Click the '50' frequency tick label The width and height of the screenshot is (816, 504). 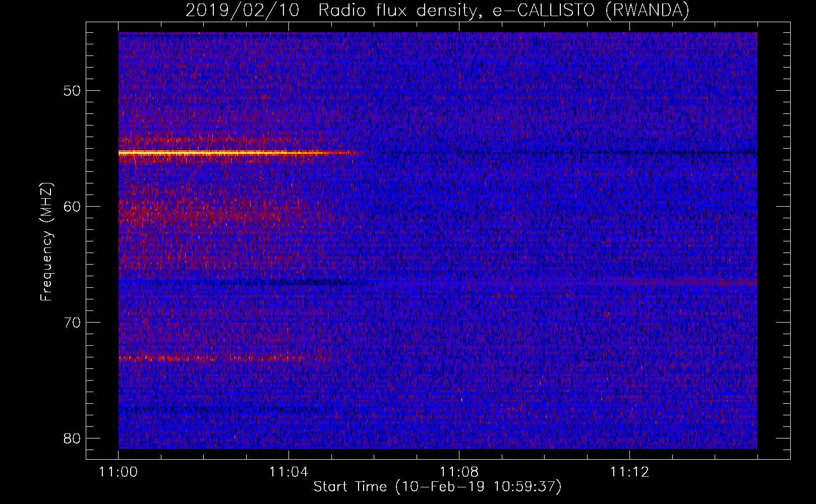click(x=73, y=91)
